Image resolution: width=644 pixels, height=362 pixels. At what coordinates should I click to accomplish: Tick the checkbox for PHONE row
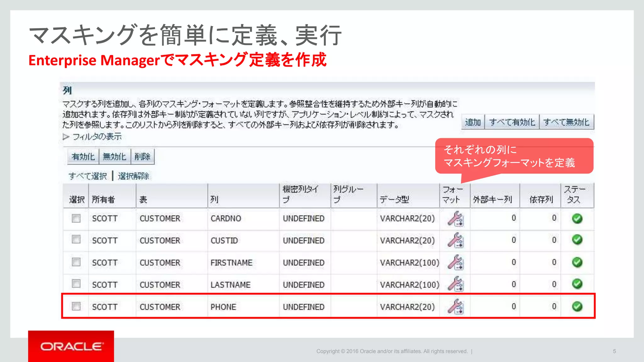[76, 306]
